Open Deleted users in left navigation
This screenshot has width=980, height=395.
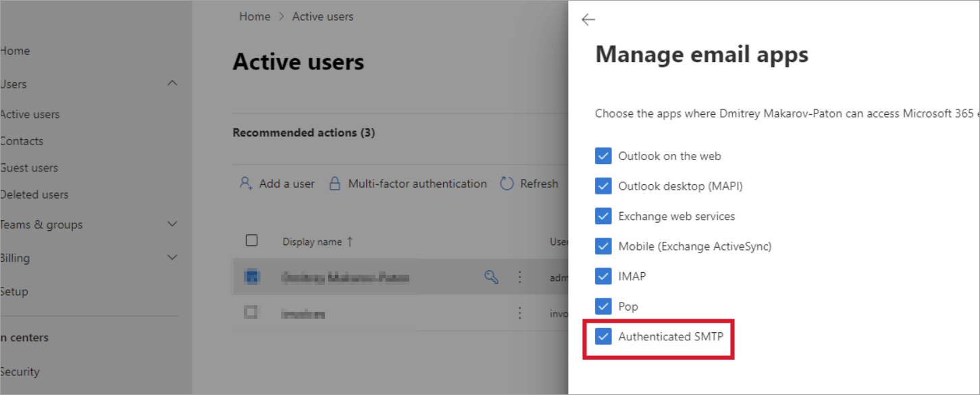point(34,194)
